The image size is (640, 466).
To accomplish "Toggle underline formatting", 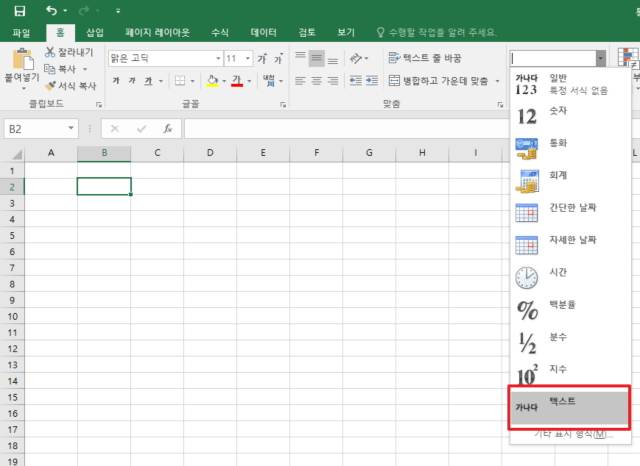I will click(148, 81).
